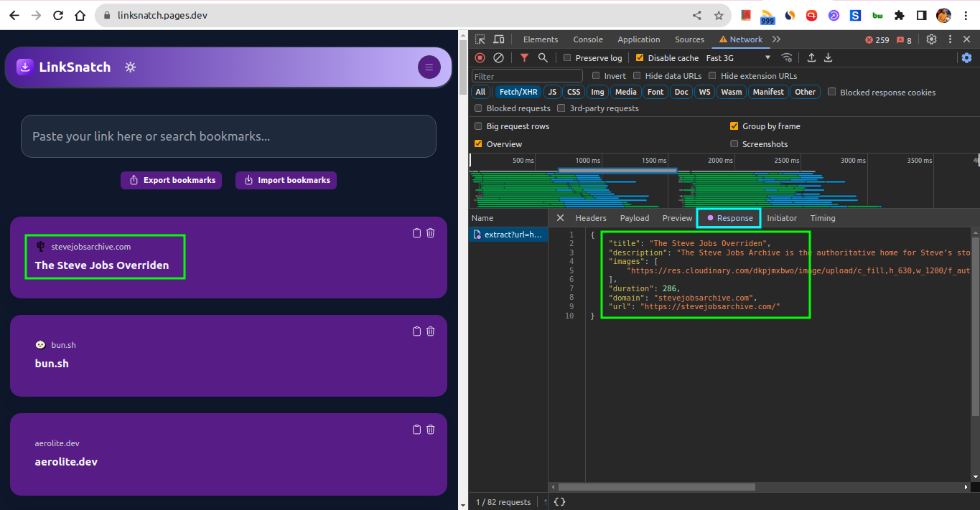Expand the more DevTools tabs chevron
This screenshot has height=510, width=980.
776,39
